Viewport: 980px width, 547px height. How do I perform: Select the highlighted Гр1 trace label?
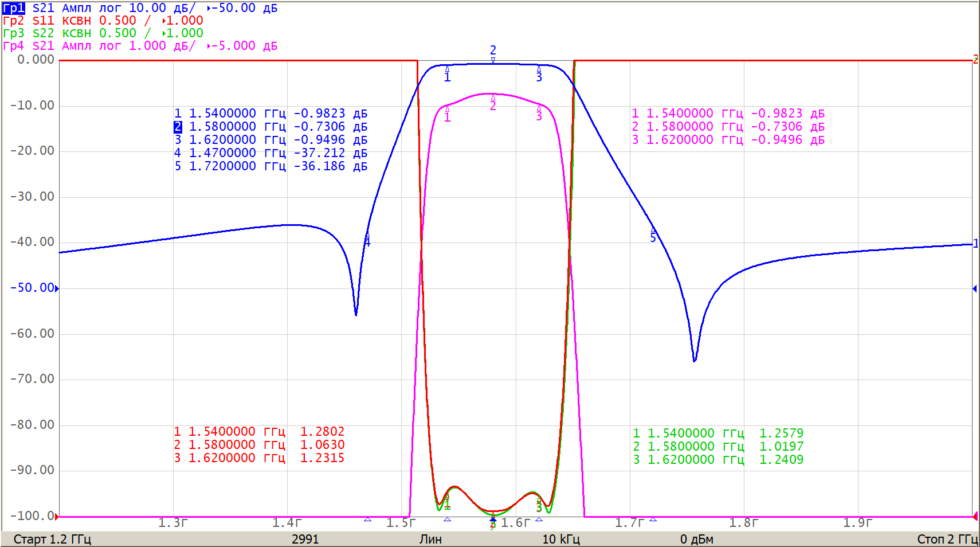click(13, 8)
